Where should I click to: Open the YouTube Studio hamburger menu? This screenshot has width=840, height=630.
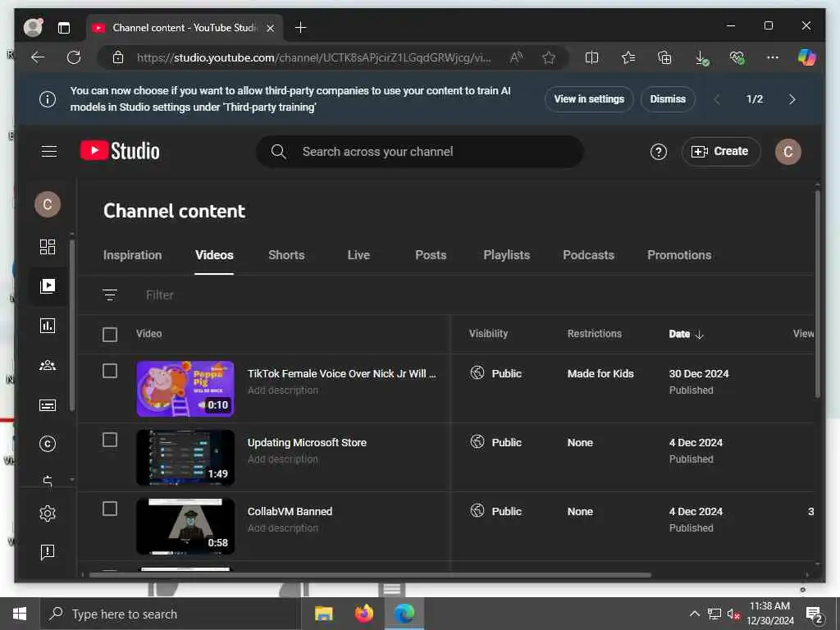(48, 152)
